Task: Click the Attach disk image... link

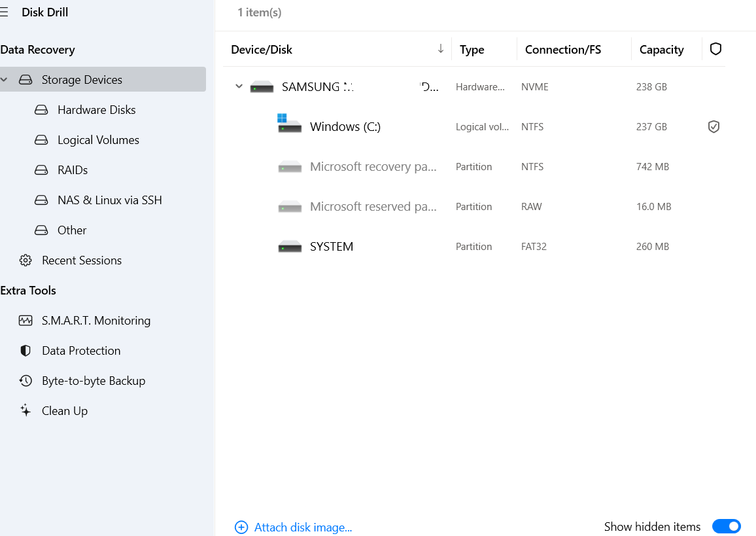Action: 303,527
